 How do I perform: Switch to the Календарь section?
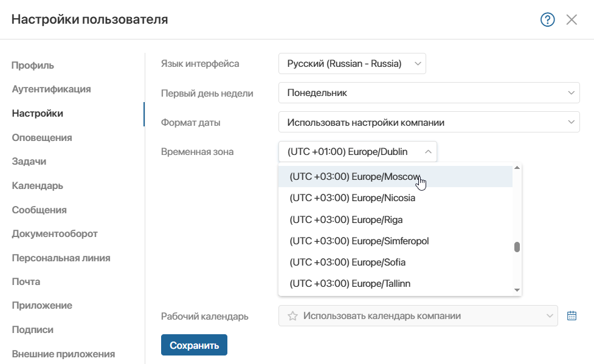(37, 185)
